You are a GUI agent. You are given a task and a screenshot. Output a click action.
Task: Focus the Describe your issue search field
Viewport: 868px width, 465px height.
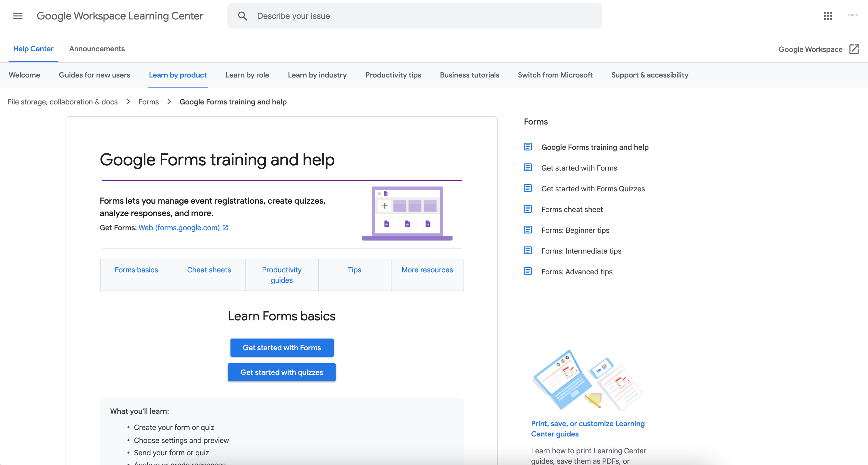coord(415,16)
